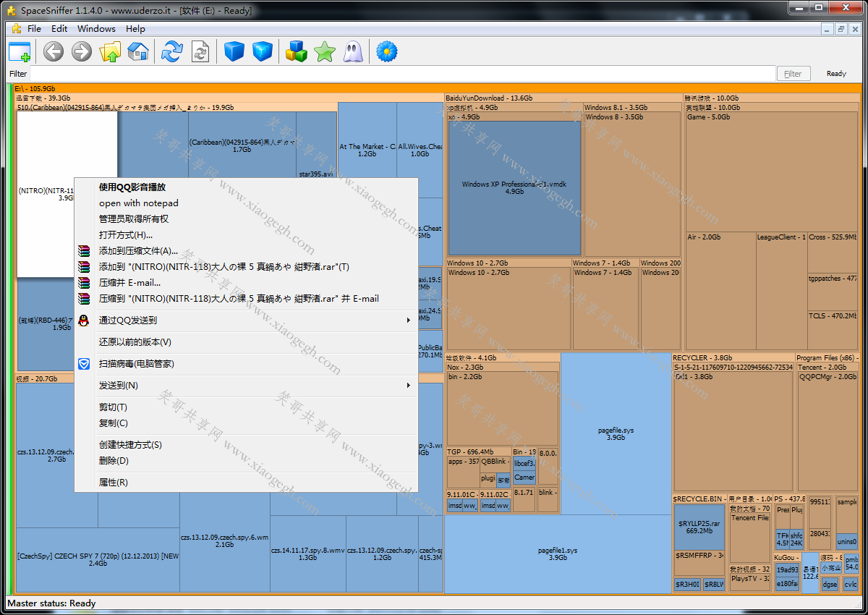The width and height of the screenshot is (868, 615).
Task: Expand the 通过QQ发送到 submenu
Action: click(246, 321)
